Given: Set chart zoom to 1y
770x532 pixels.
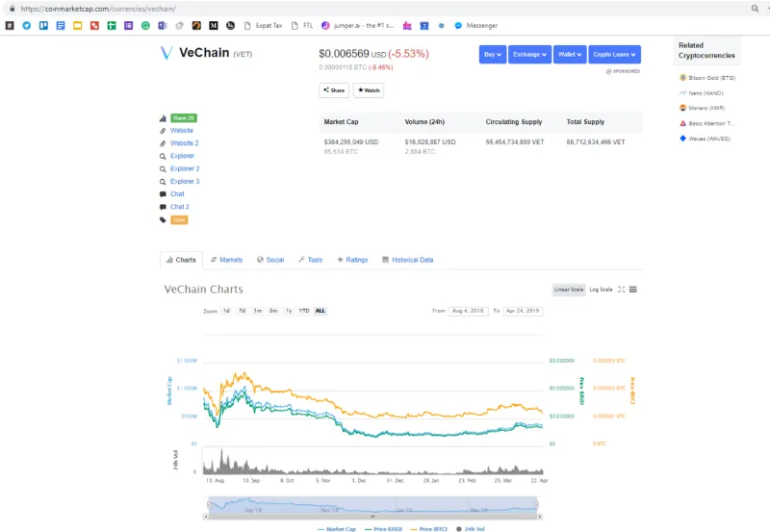Looking at the screenshot, I should point(289,311).
